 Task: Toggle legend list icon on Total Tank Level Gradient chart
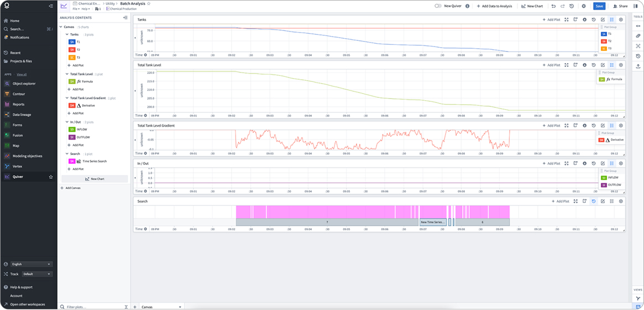coord(611,126)
